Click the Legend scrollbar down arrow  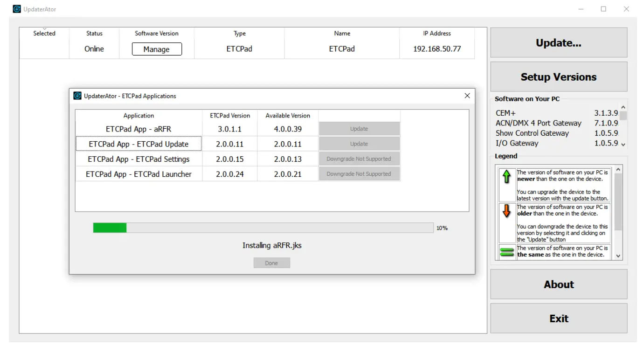click(618, 256)
